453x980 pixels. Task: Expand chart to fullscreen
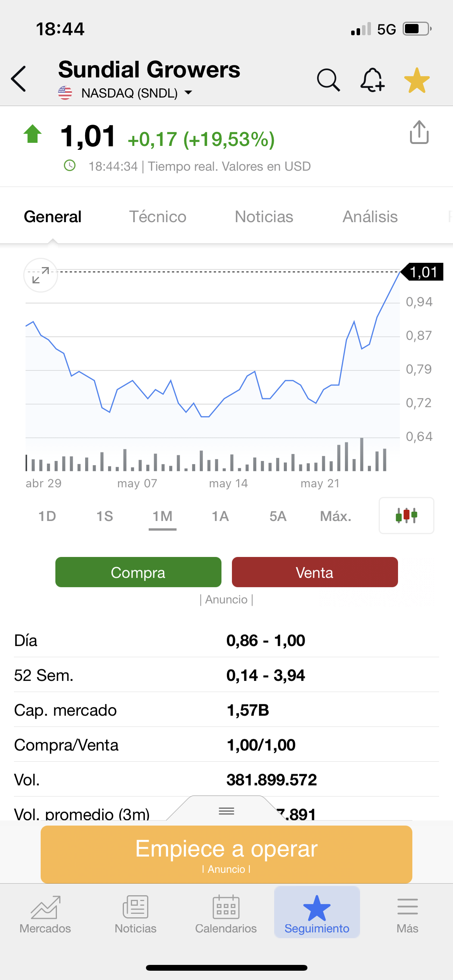coord(41,275)
